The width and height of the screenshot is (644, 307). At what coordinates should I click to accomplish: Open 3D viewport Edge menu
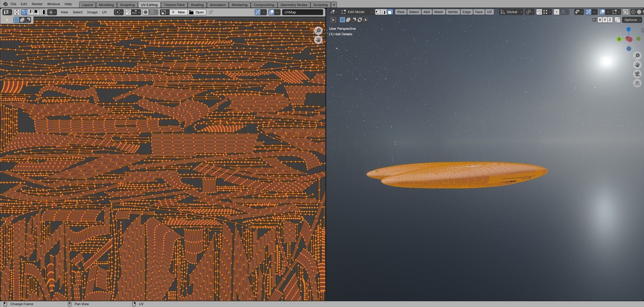[466, 12]
